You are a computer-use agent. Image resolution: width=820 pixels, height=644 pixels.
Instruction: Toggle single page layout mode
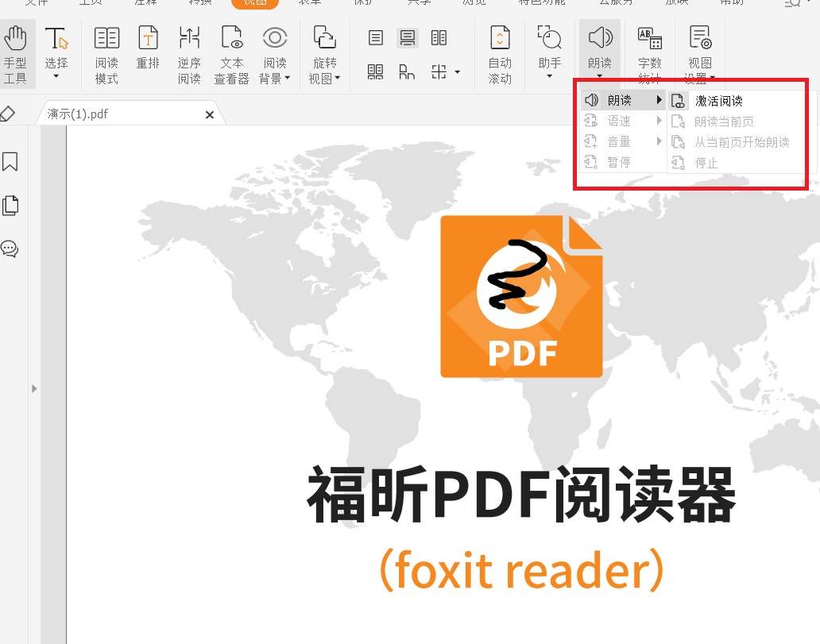tap(374, 37)
